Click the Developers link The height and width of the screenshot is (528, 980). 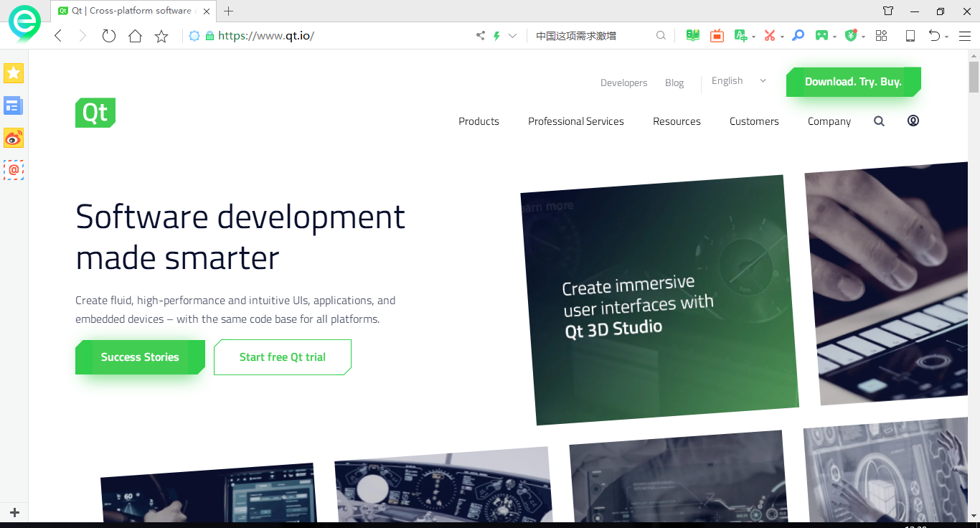pos(623,82)
